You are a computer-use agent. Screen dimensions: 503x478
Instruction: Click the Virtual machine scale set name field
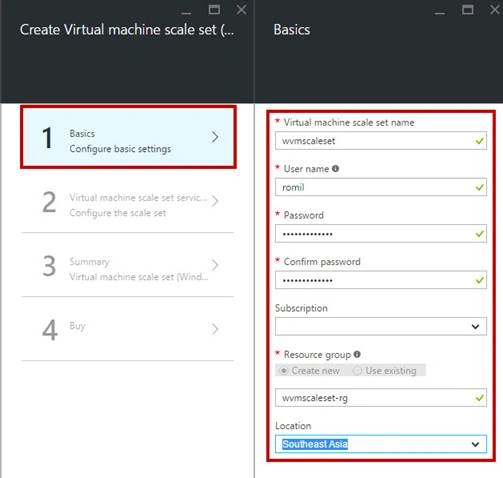tap(381, 141)
